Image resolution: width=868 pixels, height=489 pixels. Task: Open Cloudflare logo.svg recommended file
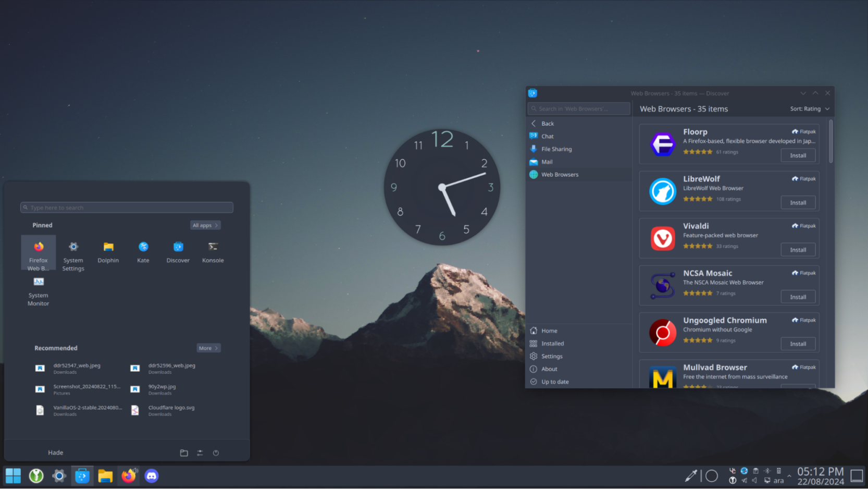(172, 410)
